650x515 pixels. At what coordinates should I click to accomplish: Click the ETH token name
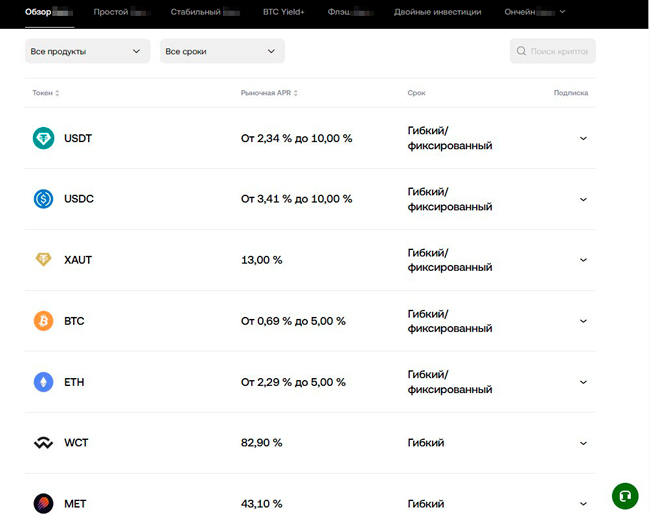tap(74, 382)
